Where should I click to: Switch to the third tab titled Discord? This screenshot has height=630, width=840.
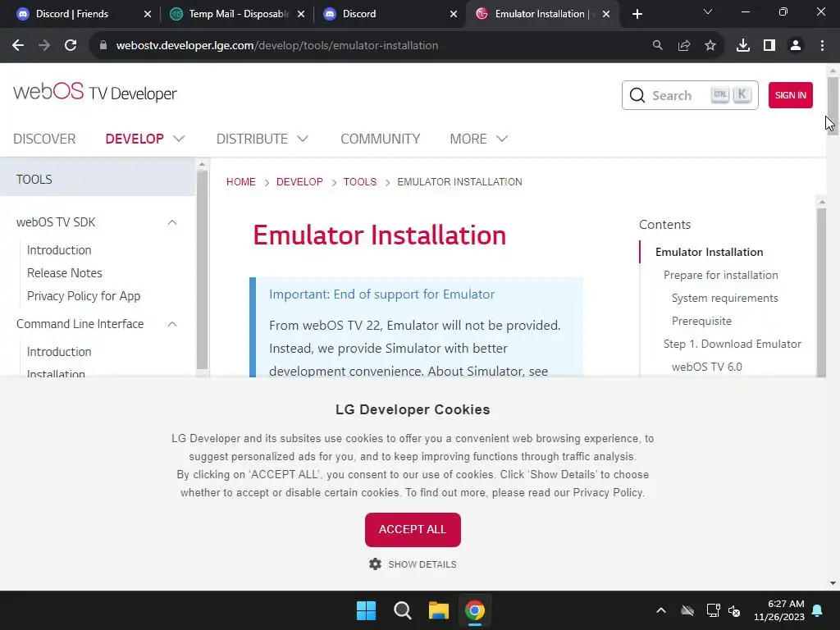point(391,14)
